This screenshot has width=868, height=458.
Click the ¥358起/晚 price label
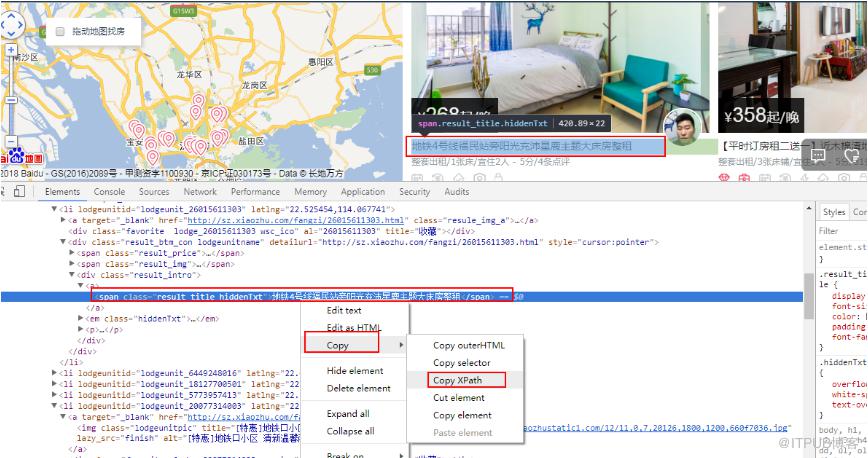(x=762, y=116)
